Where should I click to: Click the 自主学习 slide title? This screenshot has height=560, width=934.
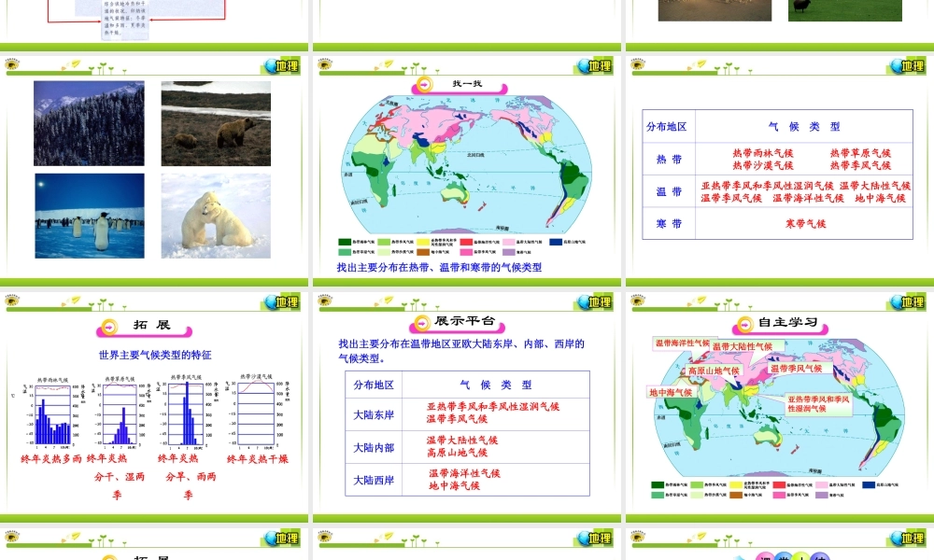(787, 323)
